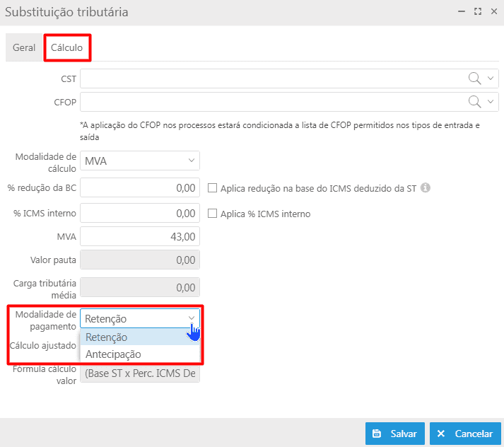Focus the % redução da BC field
Screen dimensions: 504x447
pos(140,187)
